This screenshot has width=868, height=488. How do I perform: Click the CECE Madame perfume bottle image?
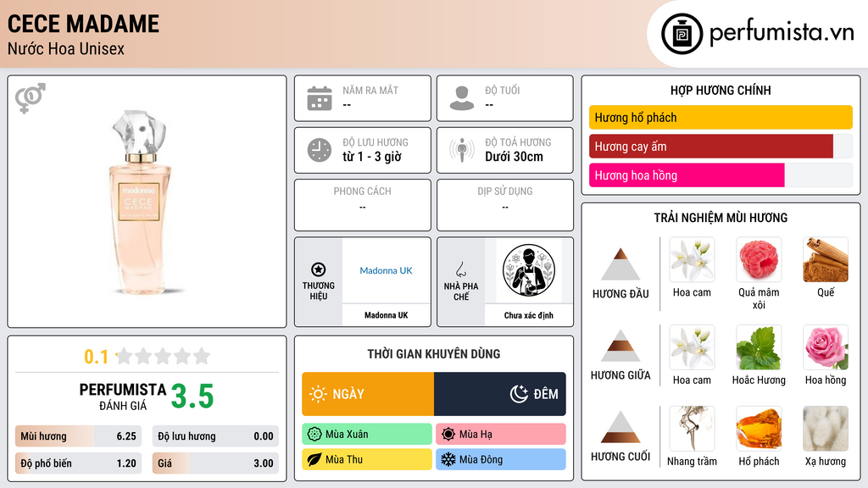141,202
